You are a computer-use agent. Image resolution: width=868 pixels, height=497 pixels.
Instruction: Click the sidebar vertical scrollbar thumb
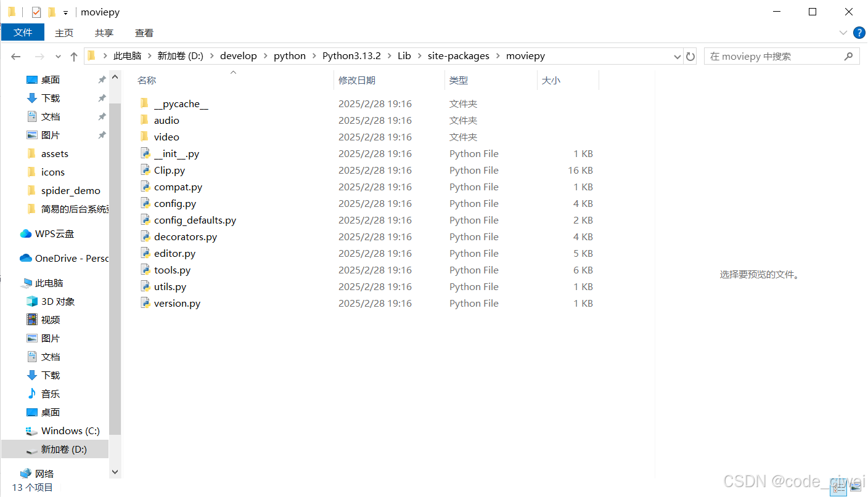(115, 269)
